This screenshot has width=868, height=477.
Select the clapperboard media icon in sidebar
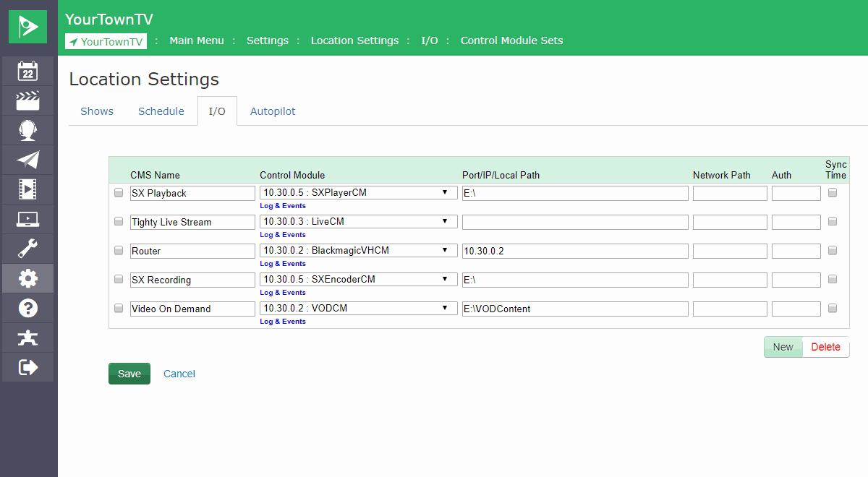(x=27, y=100)
